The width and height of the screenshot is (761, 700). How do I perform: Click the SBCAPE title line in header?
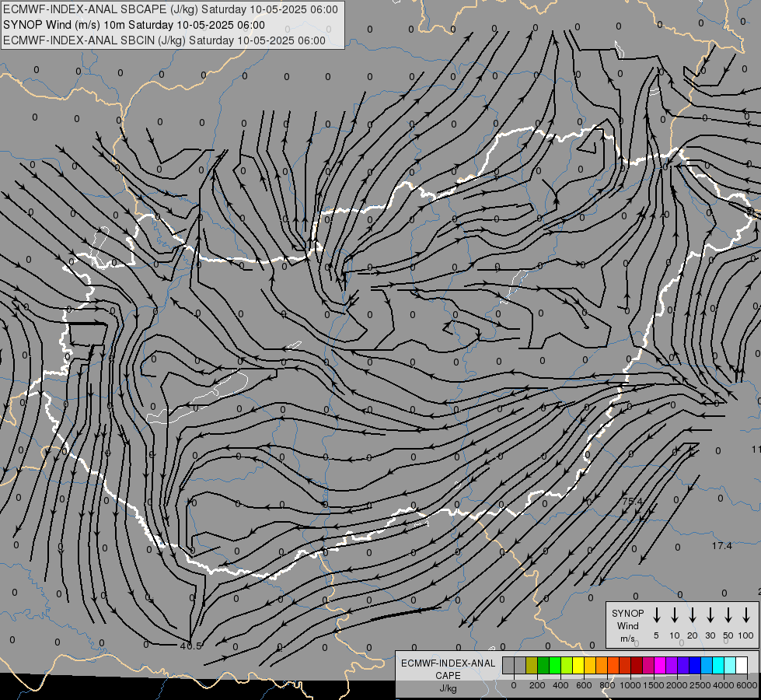pyautogui.click(x=170, y=9)
